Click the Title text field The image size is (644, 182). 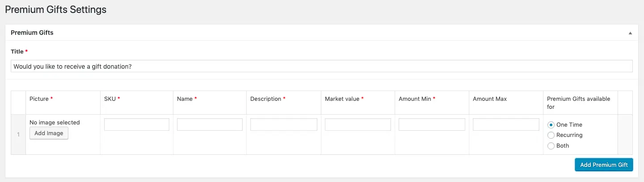321,66
